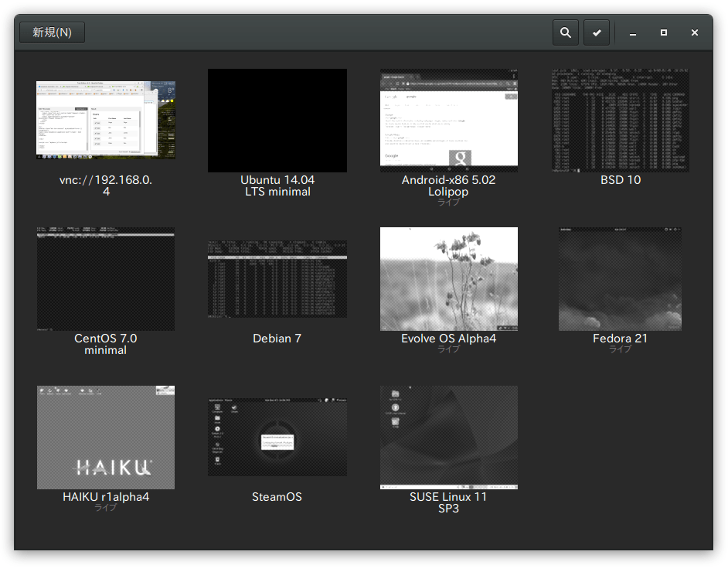The image size is (728, 572).
Task: Click ライブ status under HAIKU r1alpha4
Action: point(106,508)
